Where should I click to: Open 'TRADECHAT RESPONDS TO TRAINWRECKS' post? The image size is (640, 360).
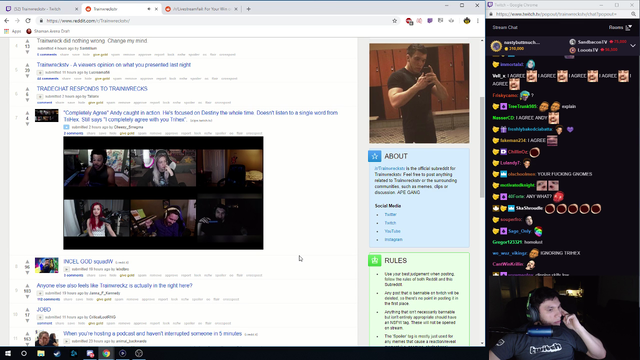(92, 89)
